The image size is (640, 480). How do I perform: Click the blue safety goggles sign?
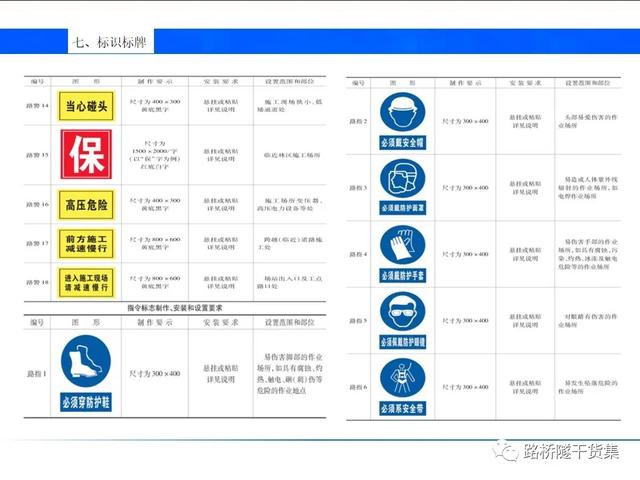403,320
